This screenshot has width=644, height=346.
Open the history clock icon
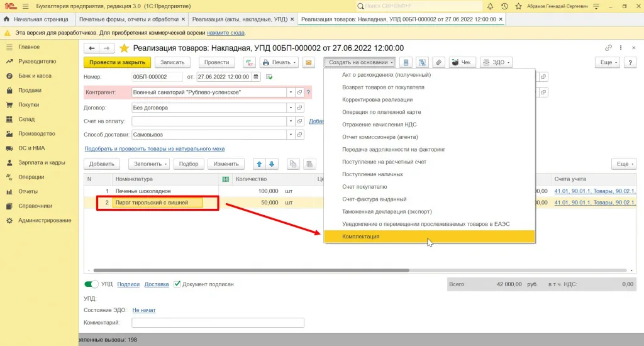point(504,6)
